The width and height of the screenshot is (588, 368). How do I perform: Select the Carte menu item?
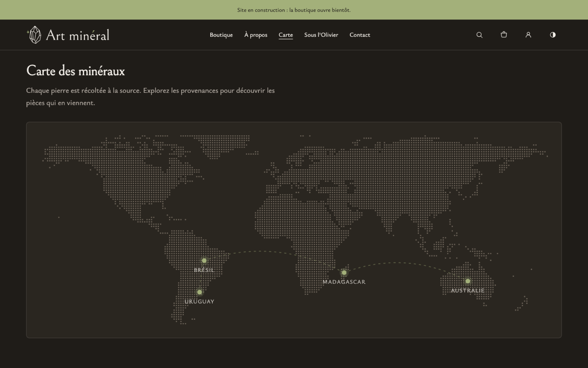coord(286,35)
